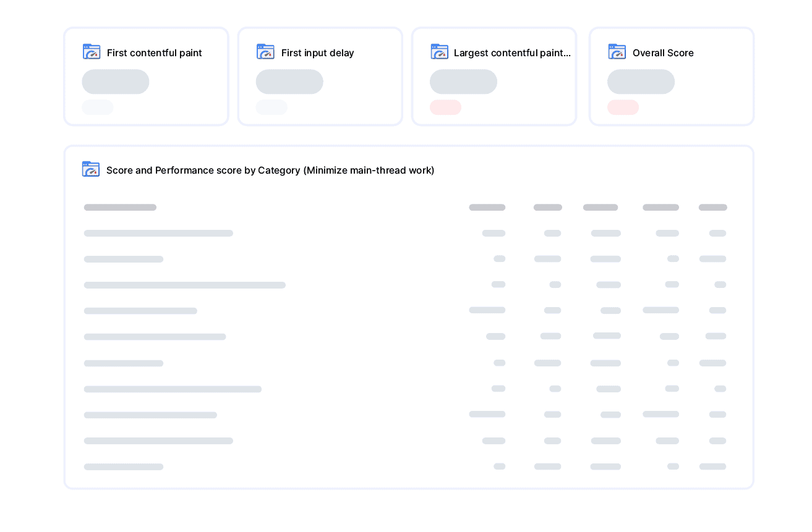This screenshot has height=532, width=812.
Task: Click the First input delay speedometer icon
Action: click(265, 52)
